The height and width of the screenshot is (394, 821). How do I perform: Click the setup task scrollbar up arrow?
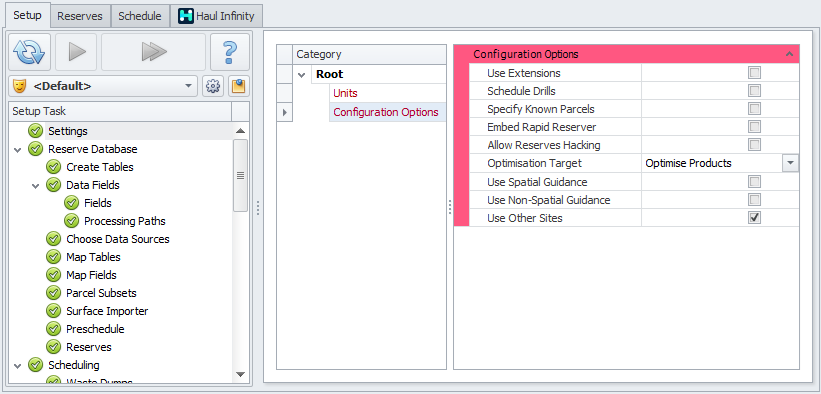240,131
